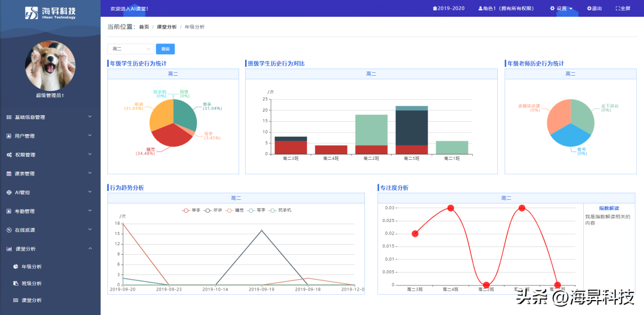Click the 考勤管理 sidebar icon
The height and width of the screenshot is (315, 644).
point(9,212)
